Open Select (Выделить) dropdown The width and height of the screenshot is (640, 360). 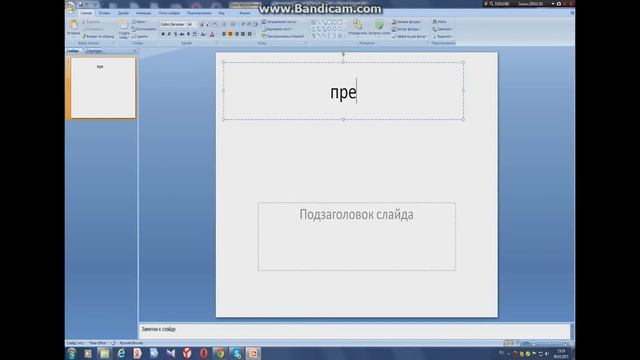pos(443,36)
